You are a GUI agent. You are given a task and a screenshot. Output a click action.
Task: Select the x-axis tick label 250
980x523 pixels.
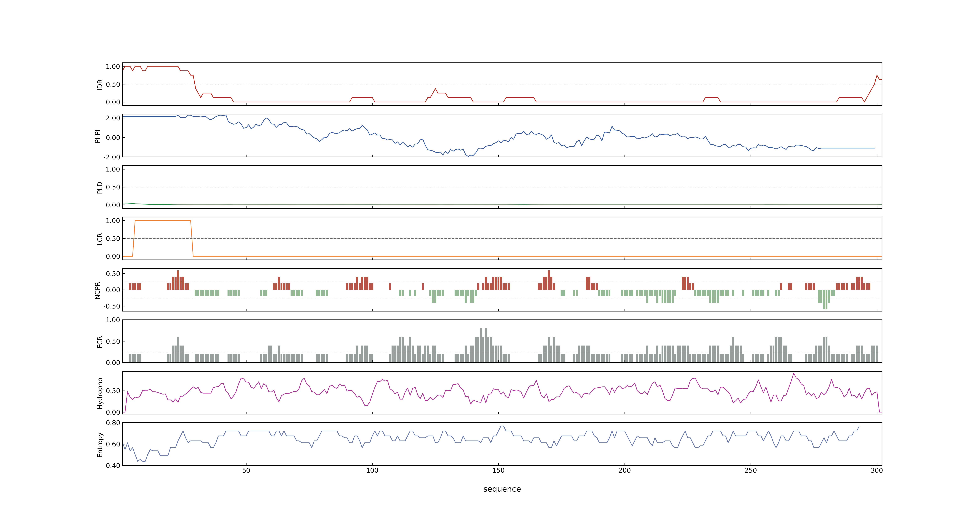751,470
